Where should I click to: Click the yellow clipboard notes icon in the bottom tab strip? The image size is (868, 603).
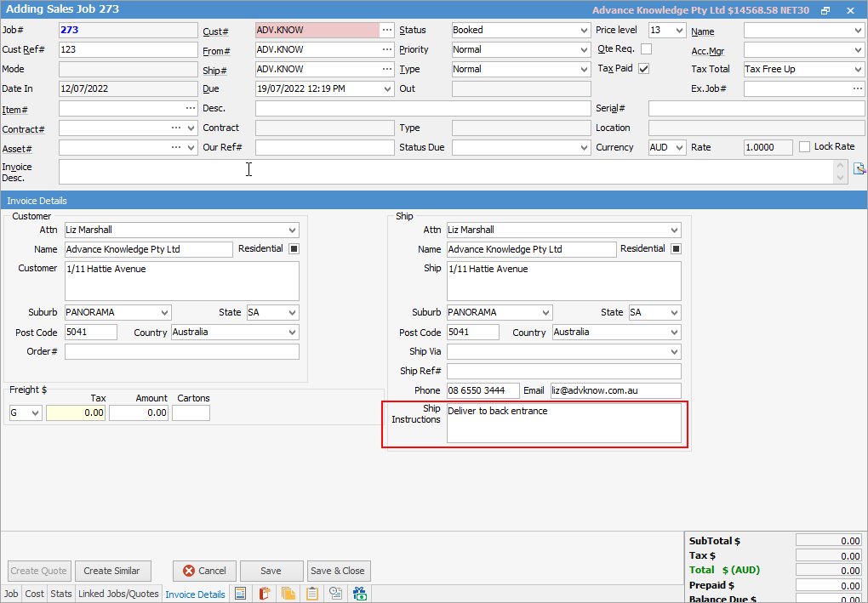tap(312, 594)
